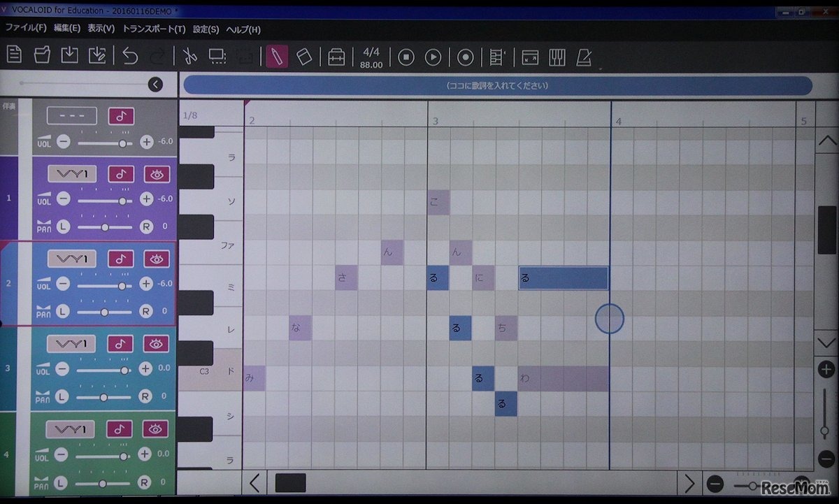This screenshot has width=839, height=504.
Task: Open a project with the folder icon
Action: (42, 55)
